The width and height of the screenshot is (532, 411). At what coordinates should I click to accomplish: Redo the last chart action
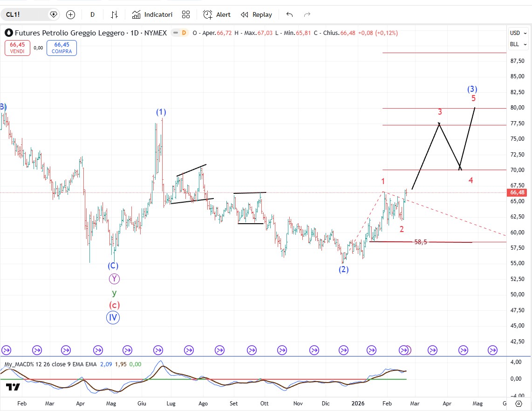[x=307, y=14]
